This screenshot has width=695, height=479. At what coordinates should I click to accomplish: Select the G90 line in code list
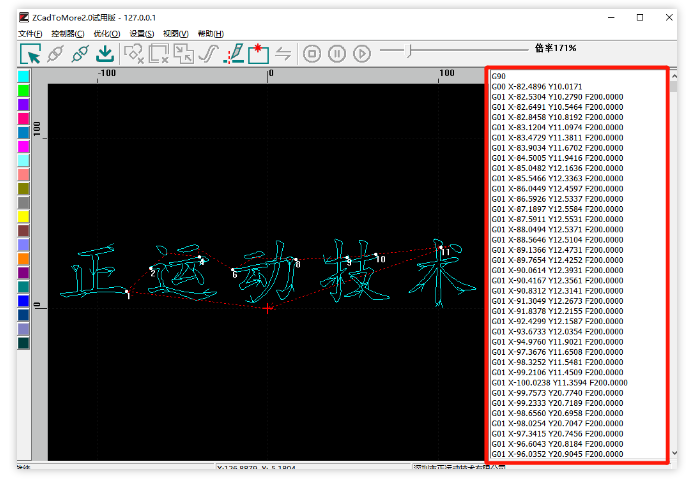click(x=498, y=76)
